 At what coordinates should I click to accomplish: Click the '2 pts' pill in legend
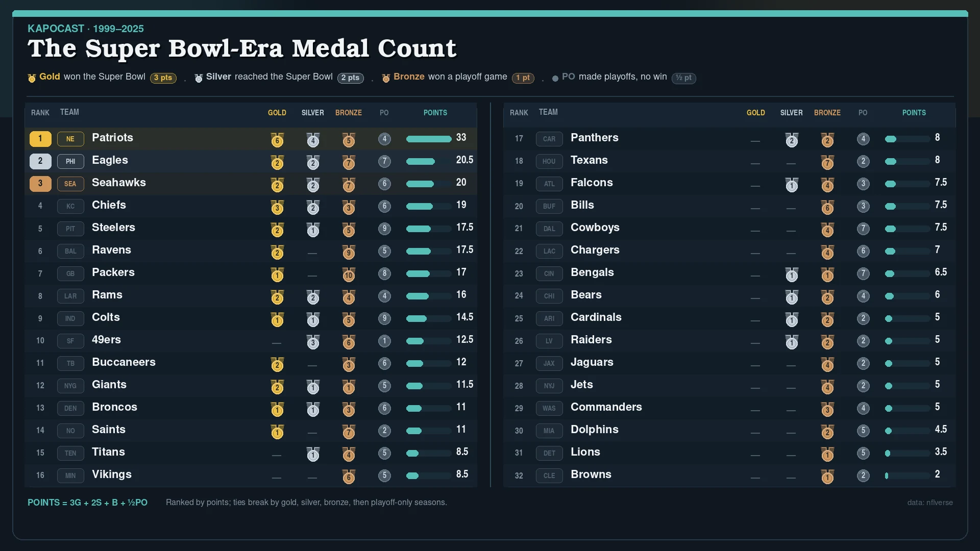point(351,78)
